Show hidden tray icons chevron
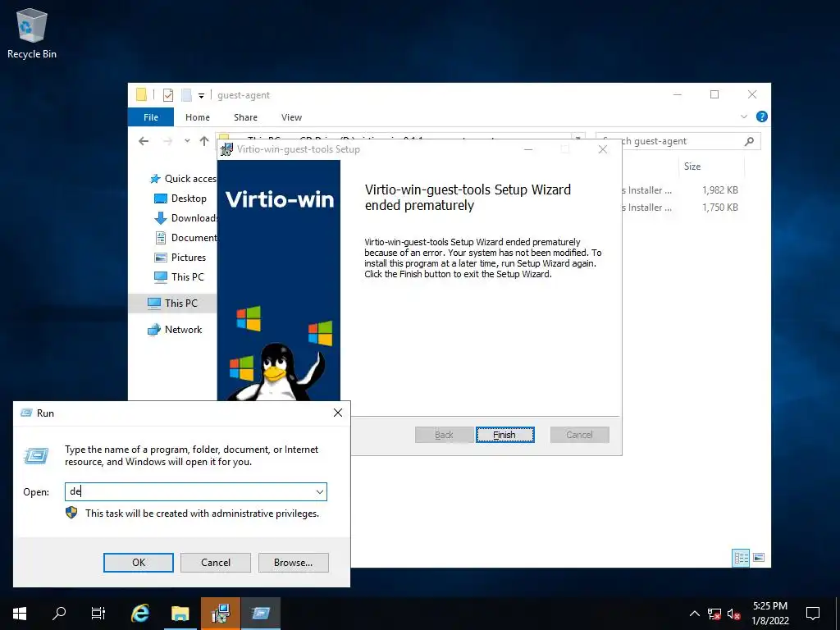840x630 pixels. pyautogui.click(x=694, y=614)
